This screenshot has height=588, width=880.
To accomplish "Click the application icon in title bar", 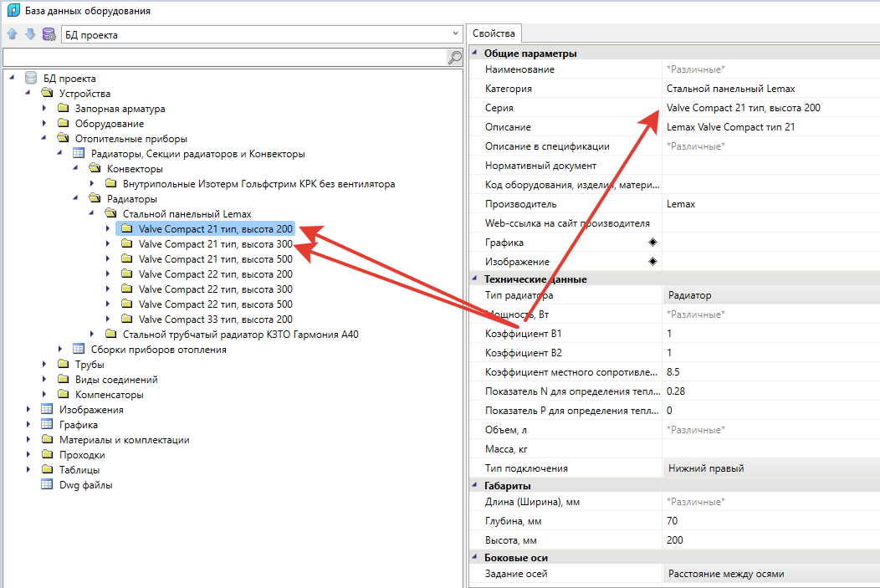I will point(13,10).
